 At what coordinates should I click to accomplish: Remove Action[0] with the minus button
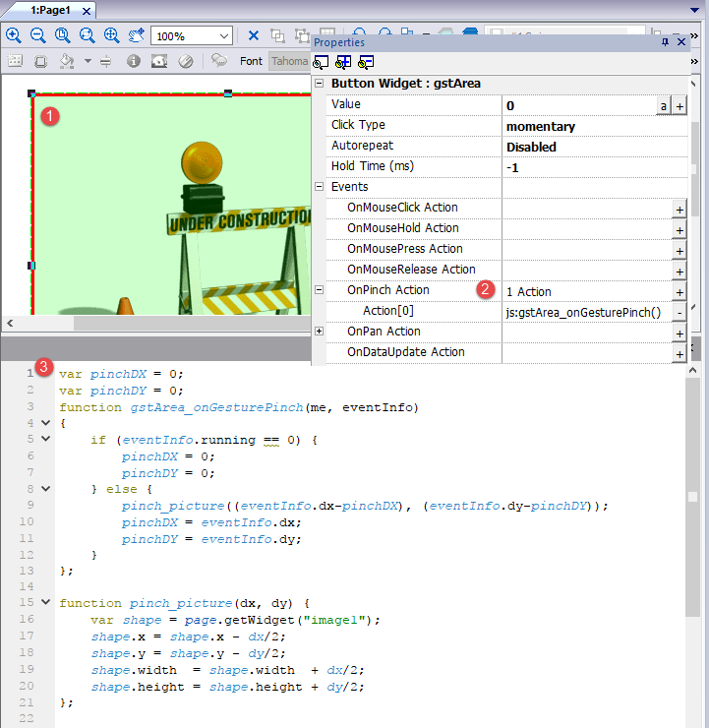pyautogui.click(x=679, y=312)
